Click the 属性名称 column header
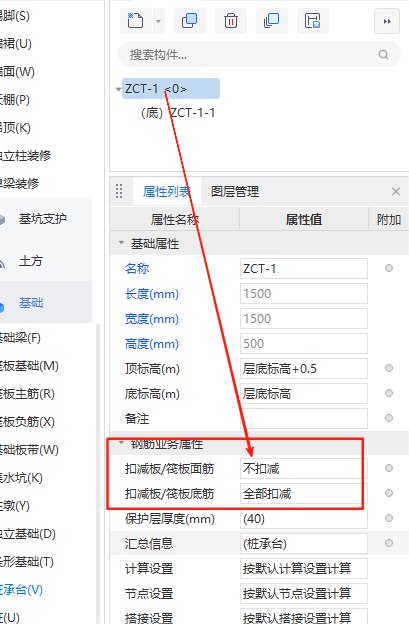This screenshot has width=409, height=624. [x=175, y=219]
